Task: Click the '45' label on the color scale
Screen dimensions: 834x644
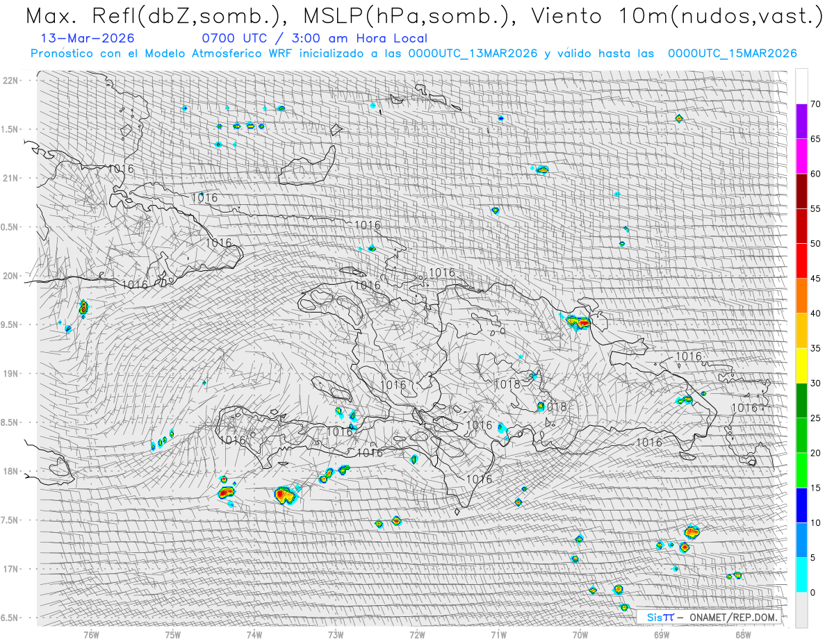Action: coord(816,279)
